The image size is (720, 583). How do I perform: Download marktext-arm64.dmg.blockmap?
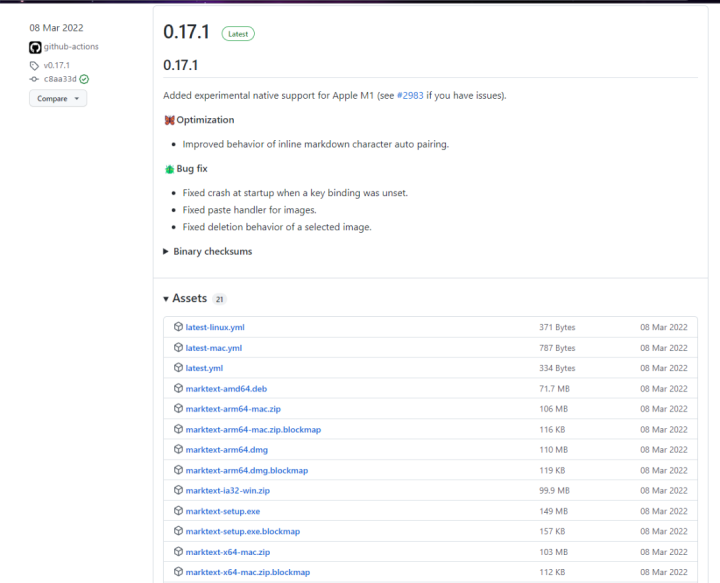coord(247,471)
